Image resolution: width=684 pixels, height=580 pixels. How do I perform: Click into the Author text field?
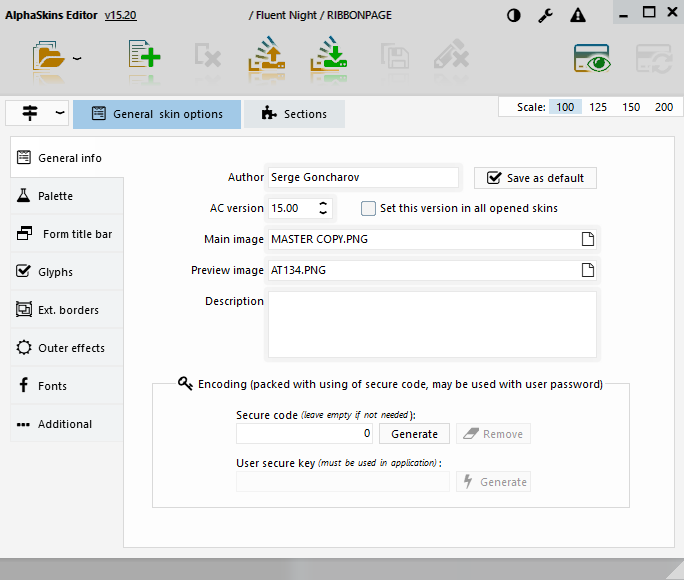(363, 177)
